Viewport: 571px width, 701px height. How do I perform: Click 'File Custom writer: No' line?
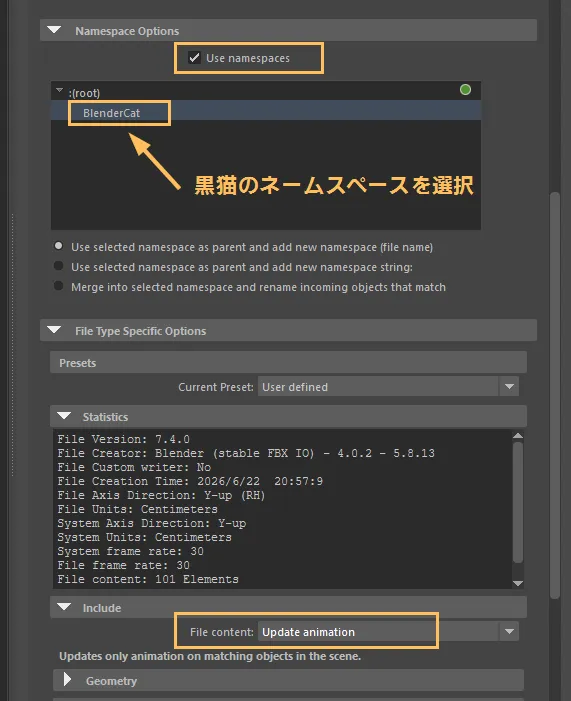(134, 467)
